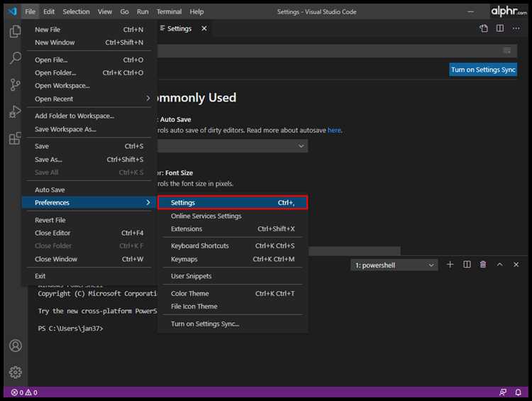Click the Open Settings (JSON) icon

click(x=484, y=28)
